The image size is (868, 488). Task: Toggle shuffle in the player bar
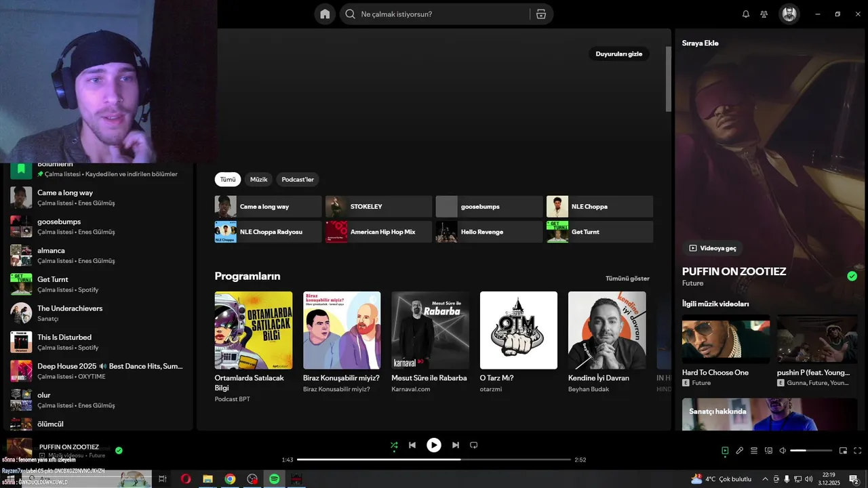tap(394, 445)
